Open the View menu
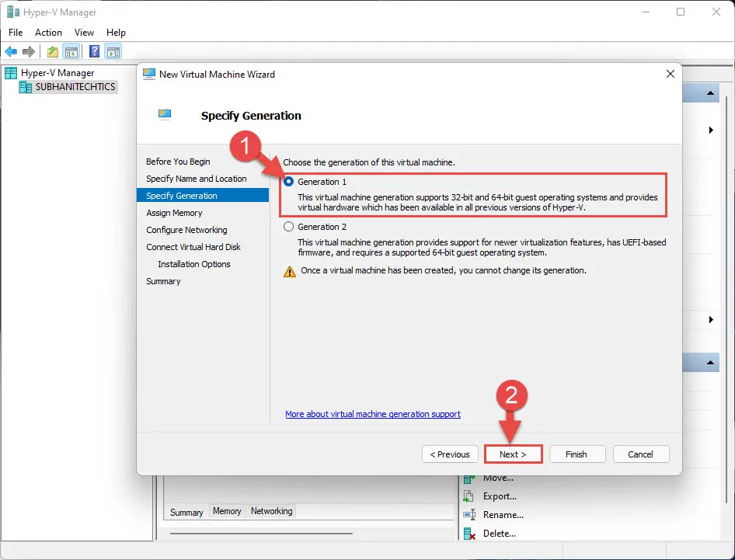 84,33
